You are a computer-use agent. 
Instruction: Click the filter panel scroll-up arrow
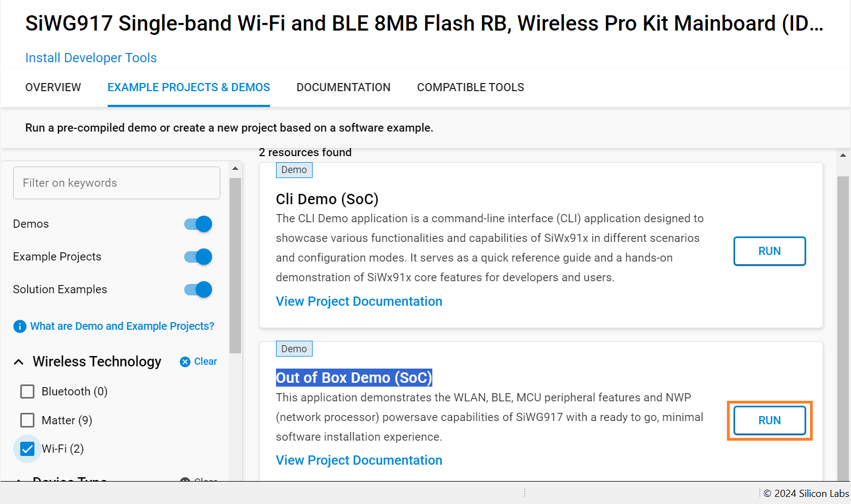tap(235, 168)
